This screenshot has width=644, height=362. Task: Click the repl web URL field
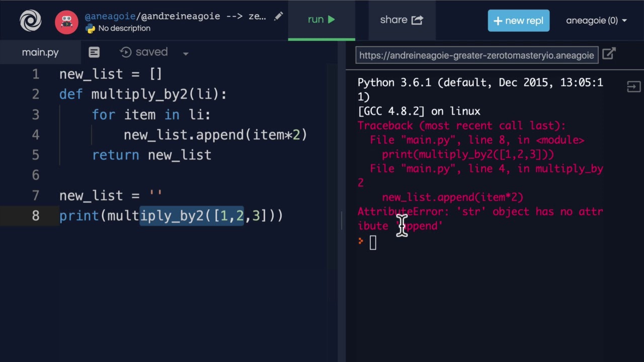pos(476,55)
